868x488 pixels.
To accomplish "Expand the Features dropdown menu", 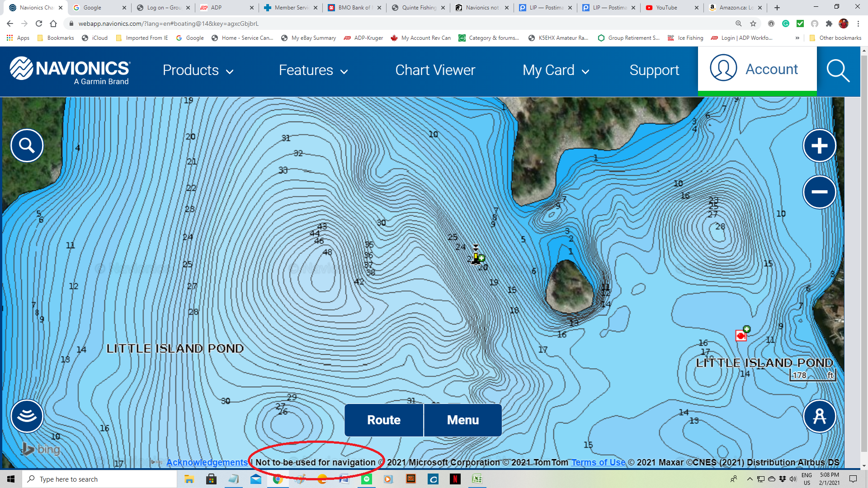I will [313, 70].
